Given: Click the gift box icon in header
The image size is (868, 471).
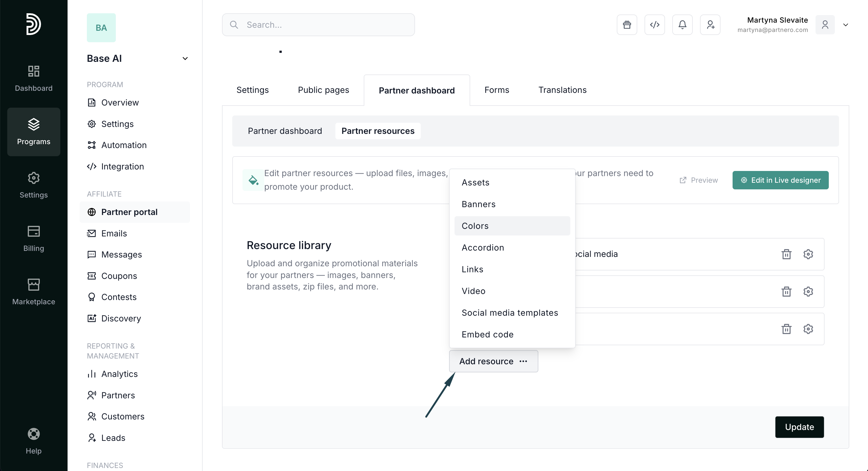Looking at the screenshot, I should click(627, 25).
